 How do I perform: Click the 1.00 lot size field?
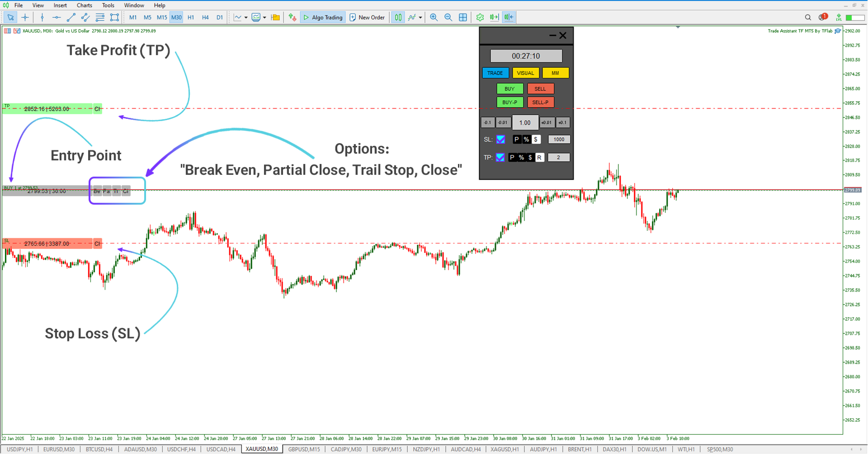point(525,122)
